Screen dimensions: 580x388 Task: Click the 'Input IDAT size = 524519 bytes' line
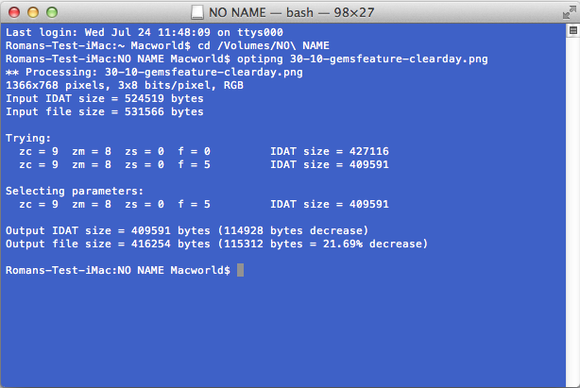[104, 98]
